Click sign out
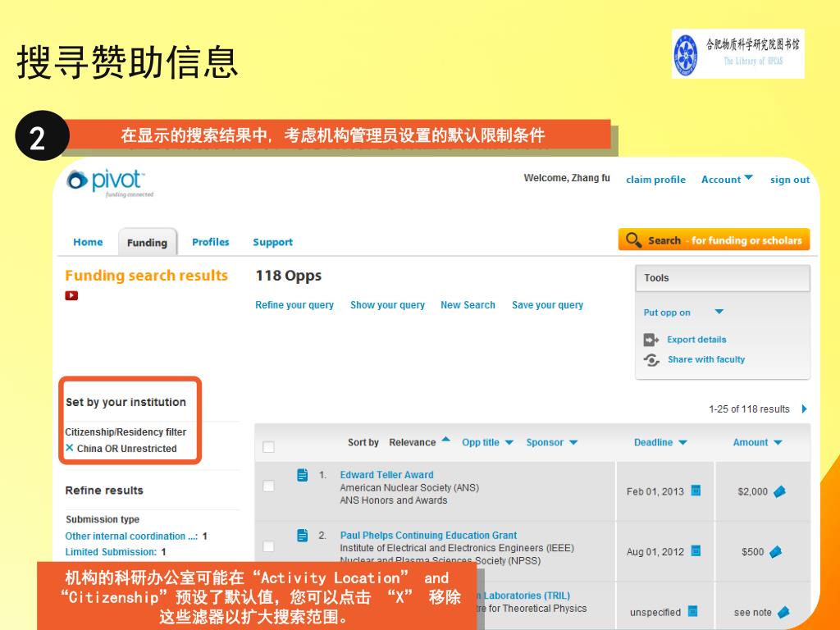This screenshot has width=840, height=630. coord(790,180)
